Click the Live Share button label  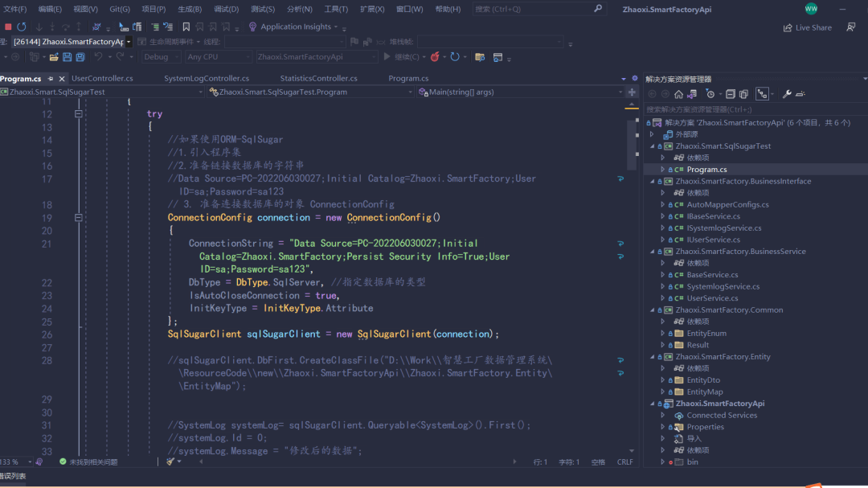click(x=813, y=27)
